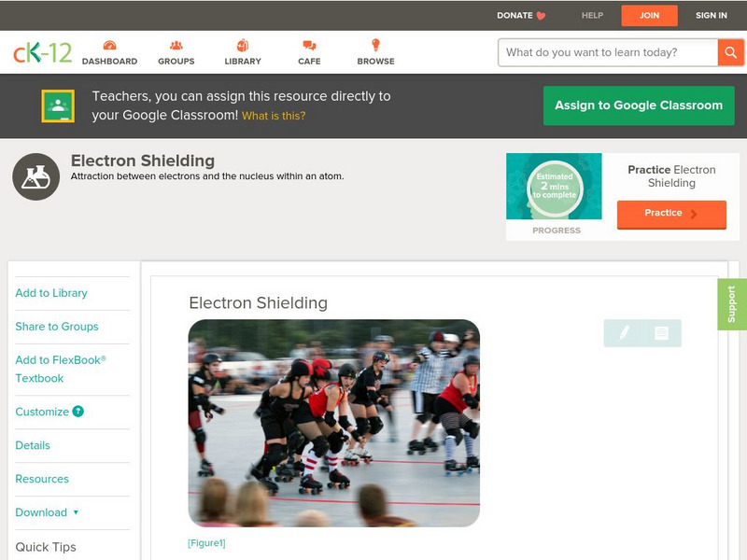The height and width of the screenshot is (560, 747).
Task: Click the Electron Shielding article heading
Action: click(259, 302)
